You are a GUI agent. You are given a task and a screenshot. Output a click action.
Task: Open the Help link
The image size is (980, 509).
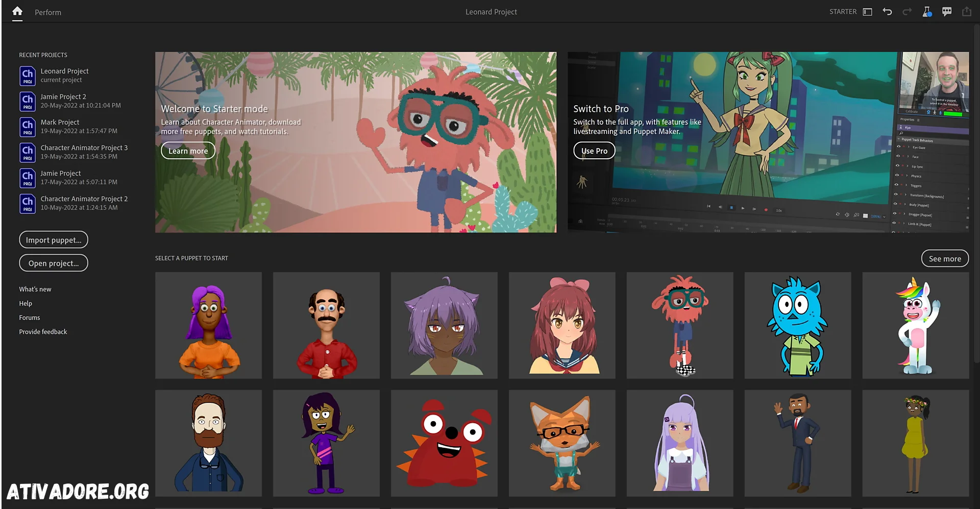tap(26, 303)
